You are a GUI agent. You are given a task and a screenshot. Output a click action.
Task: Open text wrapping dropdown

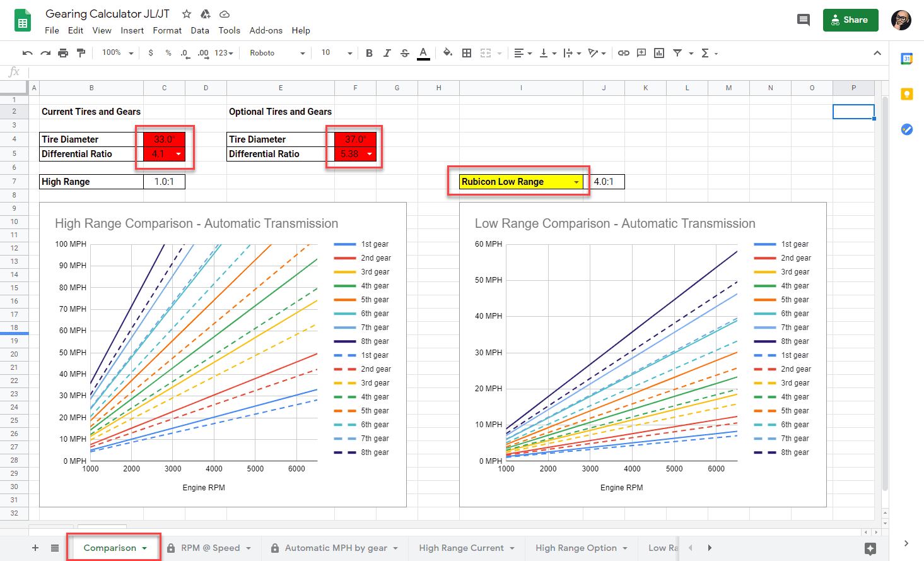(x=572, y=53)
